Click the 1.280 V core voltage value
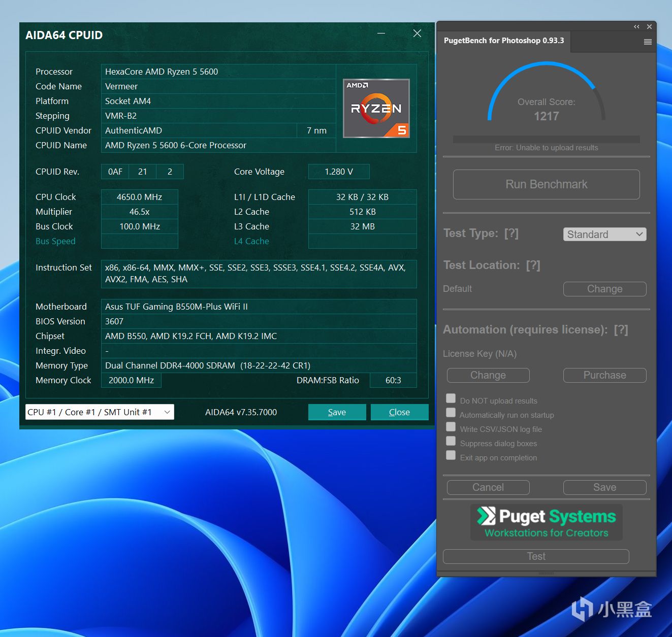This screenshot has height=637, width=672. tap(339, 172)
